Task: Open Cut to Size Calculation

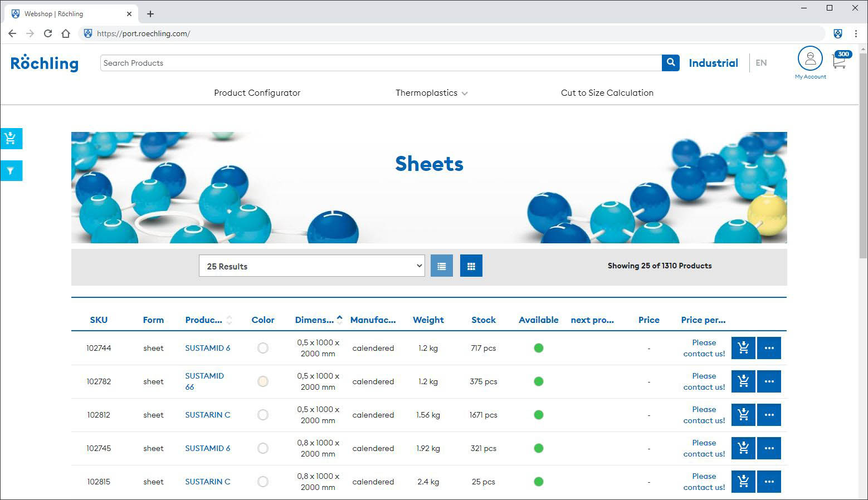Action: tap(607, 93)
